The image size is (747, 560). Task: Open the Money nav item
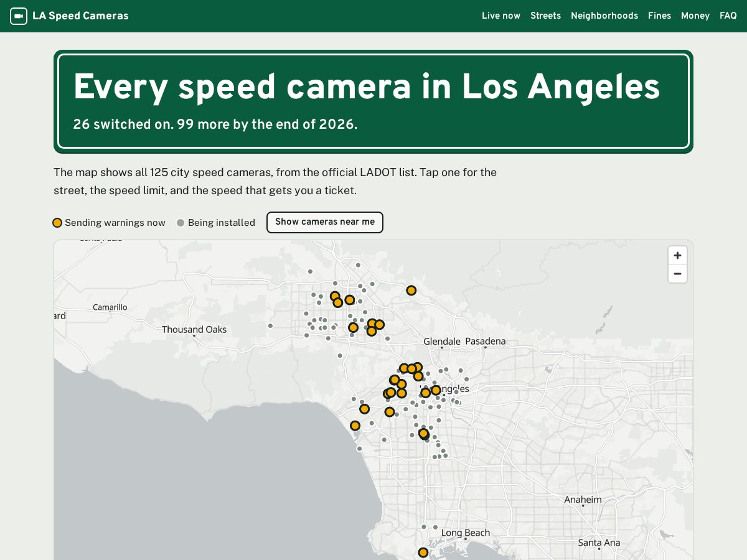pos(695,16)
